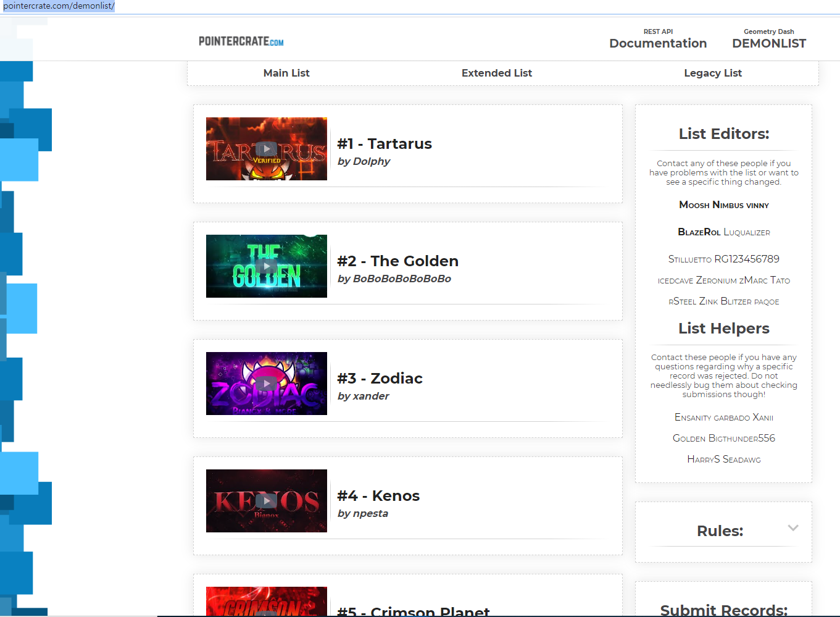The height and width of the screenshot is (617, 840).
Task: Click the Rules: panel heading
Action: [720, 531]
